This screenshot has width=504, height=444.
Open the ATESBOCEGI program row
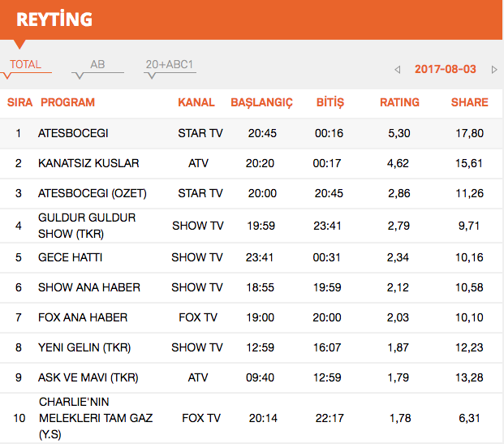point(73,133)
